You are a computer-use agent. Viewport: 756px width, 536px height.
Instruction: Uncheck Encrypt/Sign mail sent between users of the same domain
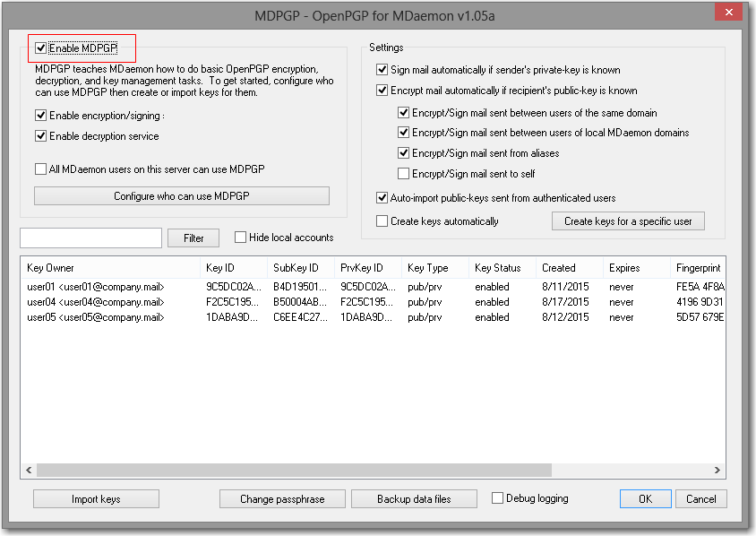[403, 113]
